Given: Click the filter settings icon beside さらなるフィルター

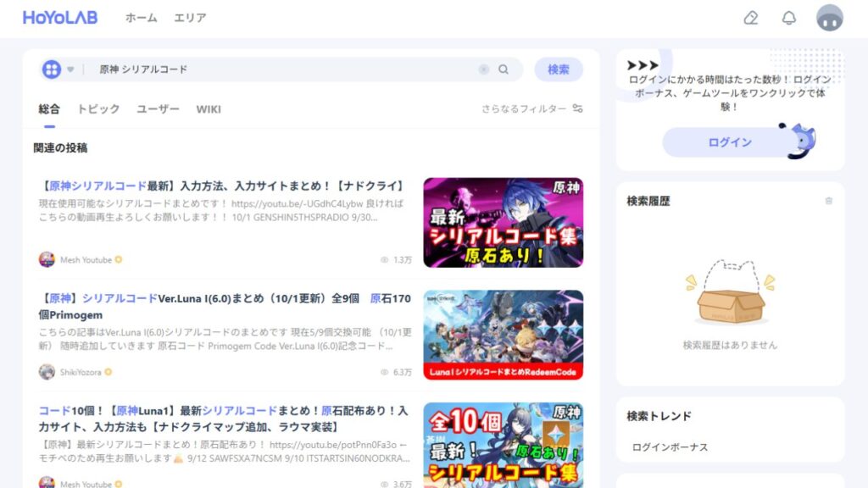Looking at the screenshot, I should click(576, 109).
